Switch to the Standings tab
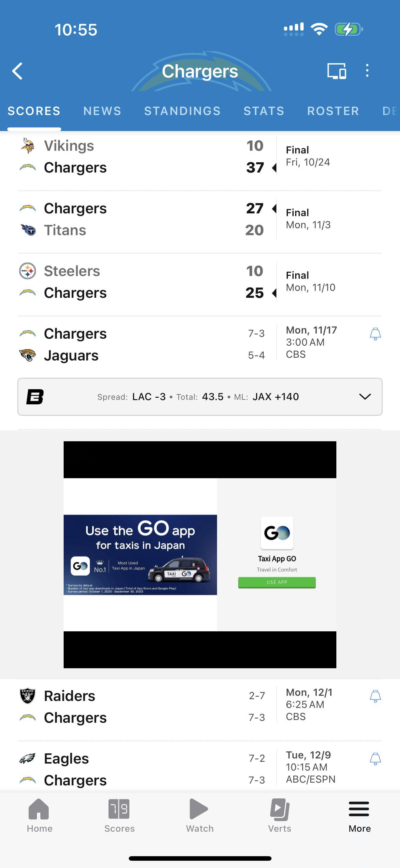This screenshot has width=400, height=868. pos(182,111)
